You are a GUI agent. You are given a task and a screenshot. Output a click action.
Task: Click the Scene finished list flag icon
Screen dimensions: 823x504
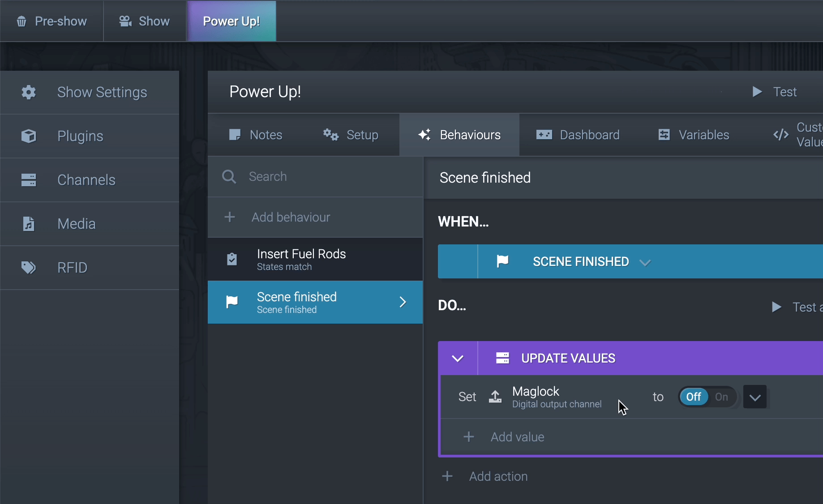pyautogui.click(x=232, y=302)
